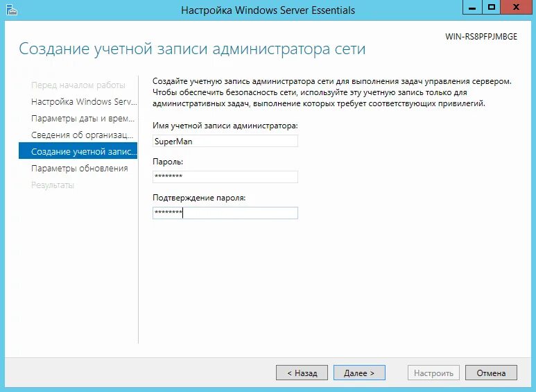Viewport: 536px width, 392px height.
Task: Click into the 'Пароль' field
Action: click(225, 177)
